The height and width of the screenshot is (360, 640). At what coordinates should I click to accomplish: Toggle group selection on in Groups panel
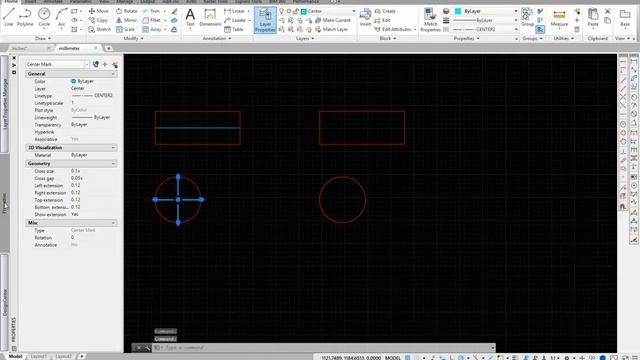(x=540, y=29)
